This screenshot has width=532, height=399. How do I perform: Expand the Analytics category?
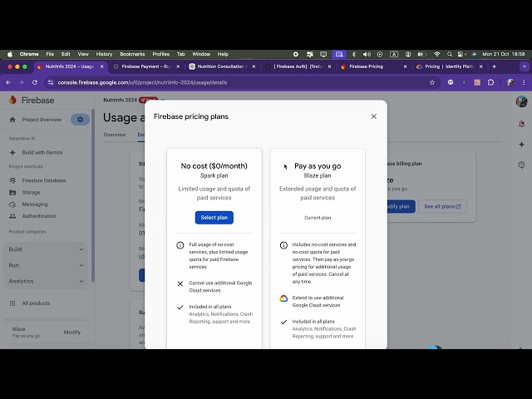tap(46, 281)
